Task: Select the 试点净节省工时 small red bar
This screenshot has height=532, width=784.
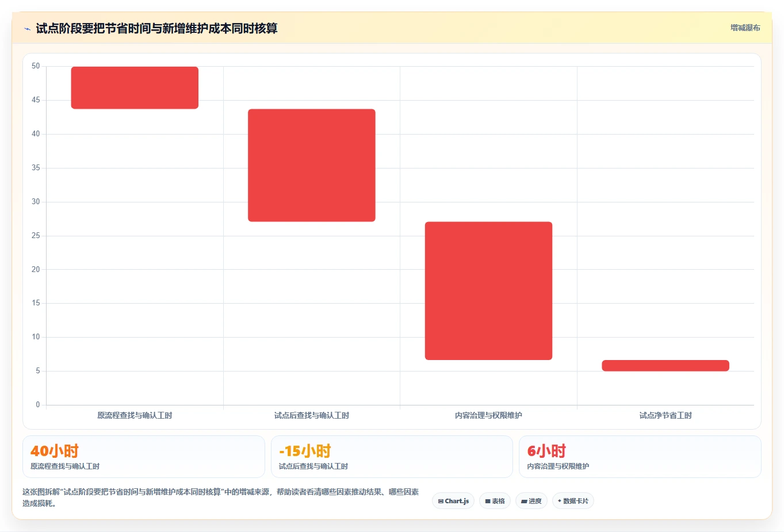Action: click(666, 365)
